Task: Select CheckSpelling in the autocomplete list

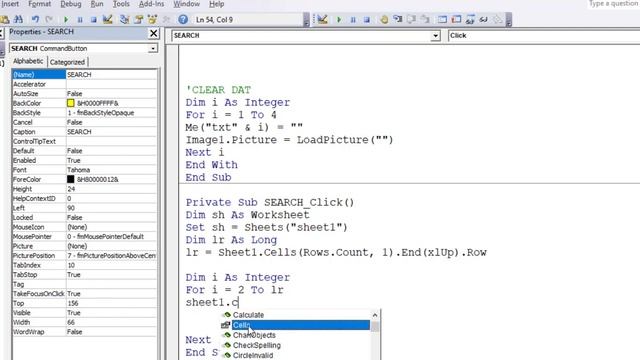Action: point(257,345)
